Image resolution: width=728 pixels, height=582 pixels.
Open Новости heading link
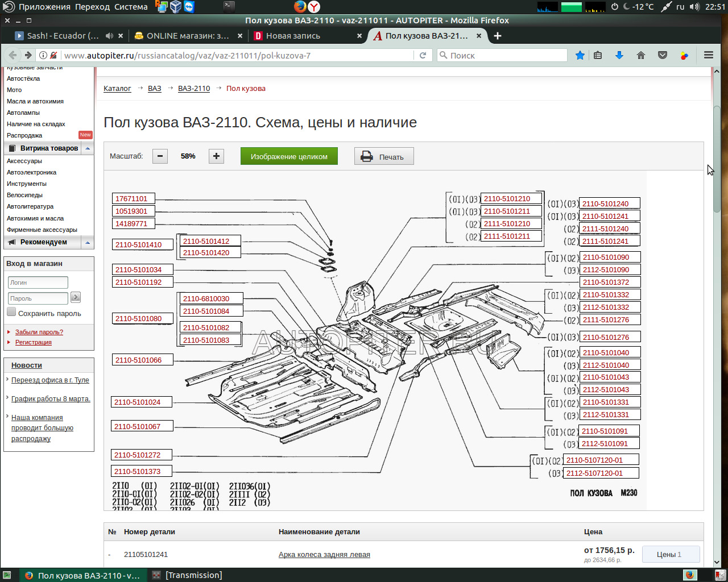coord(27,365)
